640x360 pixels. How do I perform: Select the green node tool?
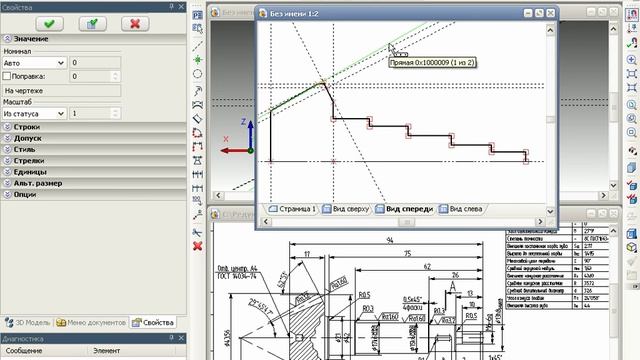(x=198, y=60)
